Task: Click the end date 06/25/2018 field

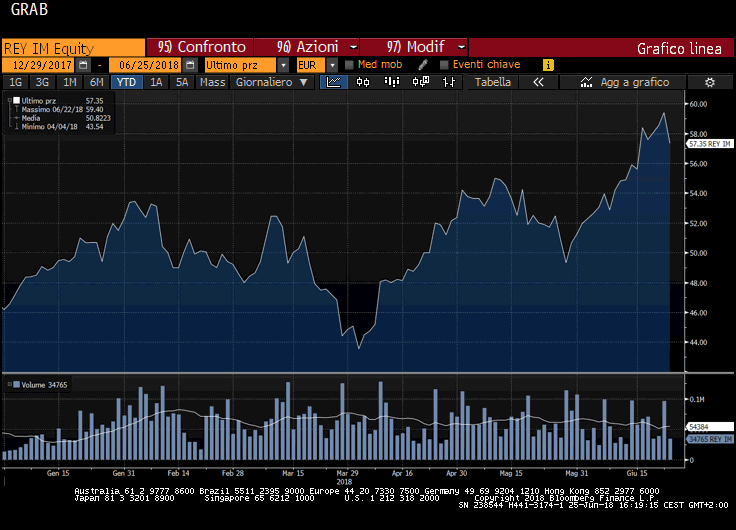Action: tap(146, 65)
